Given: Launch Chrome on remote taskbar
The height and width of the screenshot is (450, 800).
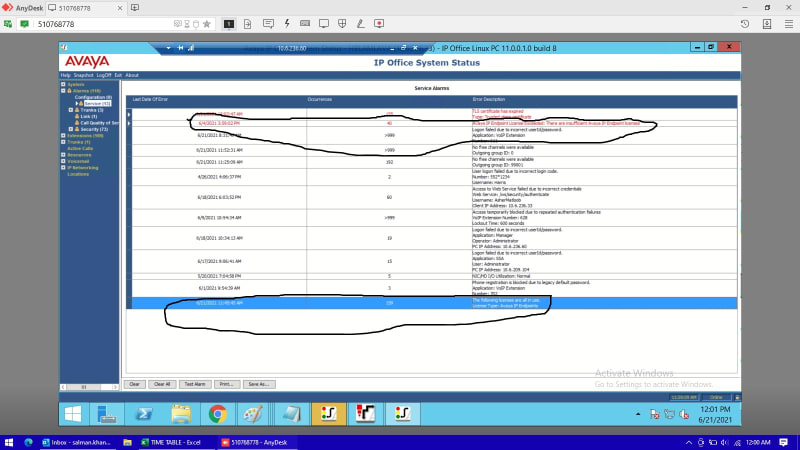Looking at the screenshot, I should (217, 414).
